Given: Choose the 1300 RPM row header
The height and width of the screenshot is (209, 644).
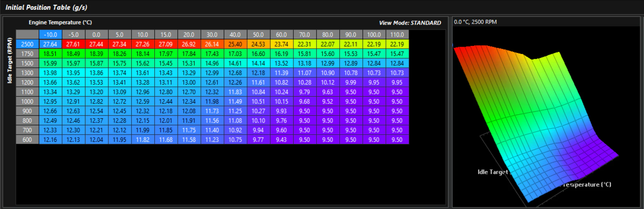Looking at the screenshot, I should tap(27, 73).
